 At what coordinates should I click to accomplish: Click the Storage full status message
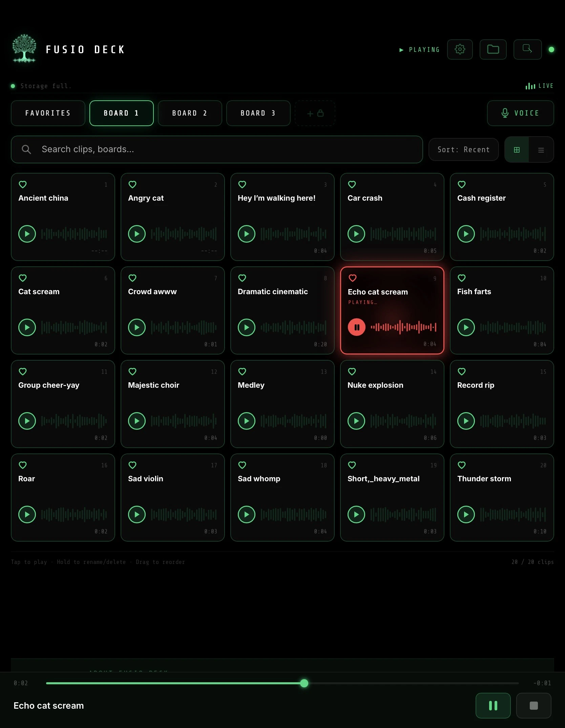point(46,86)
